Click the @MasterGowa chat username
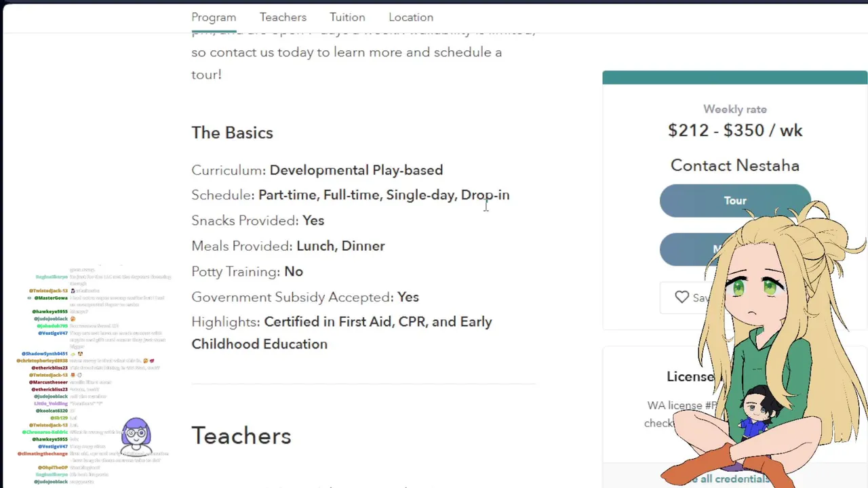 [52, 298]
